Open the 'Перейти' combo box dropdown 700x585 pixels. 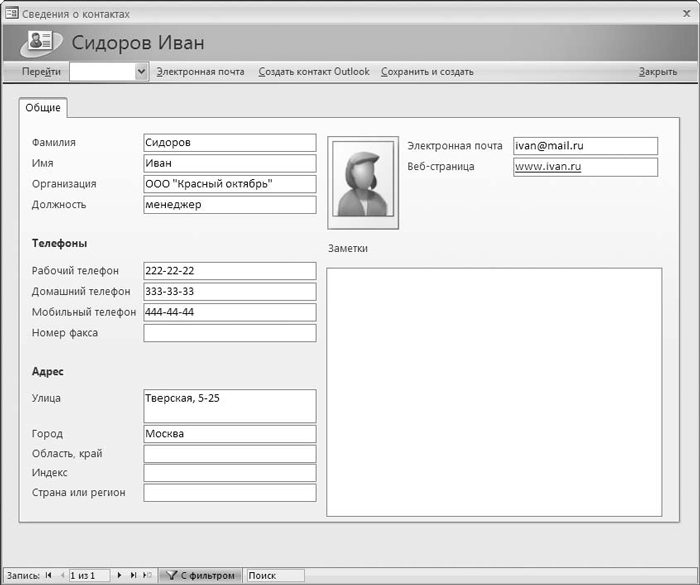click(x=141, y=72)
